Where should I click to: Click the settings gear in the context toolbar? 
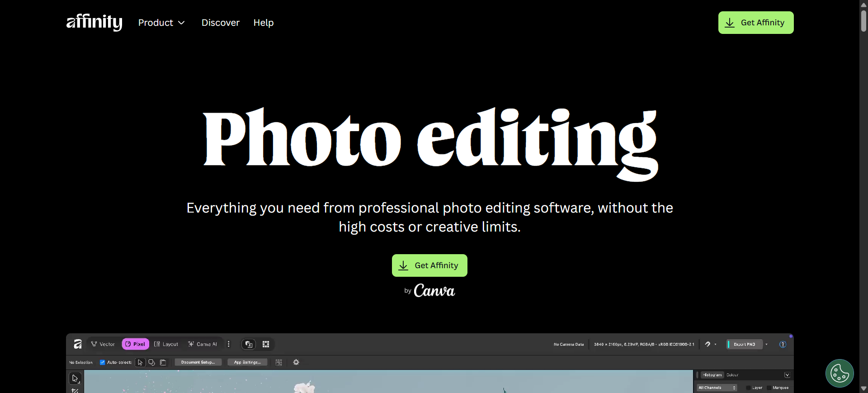pos(296,362)
